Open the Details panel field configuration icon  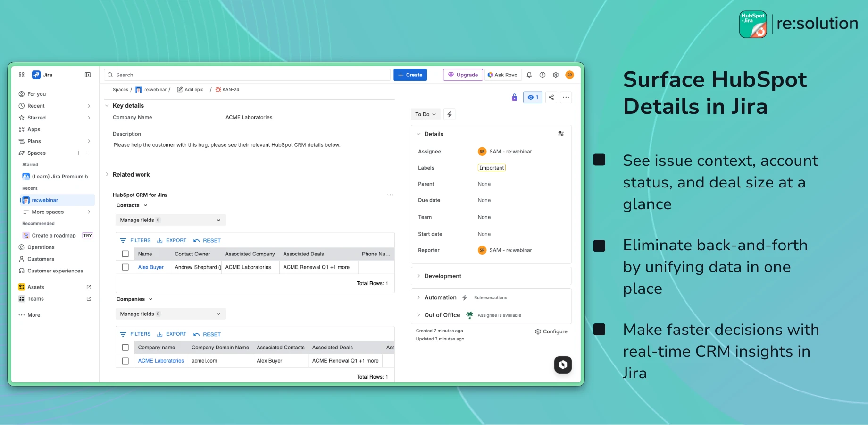(561, 134)
